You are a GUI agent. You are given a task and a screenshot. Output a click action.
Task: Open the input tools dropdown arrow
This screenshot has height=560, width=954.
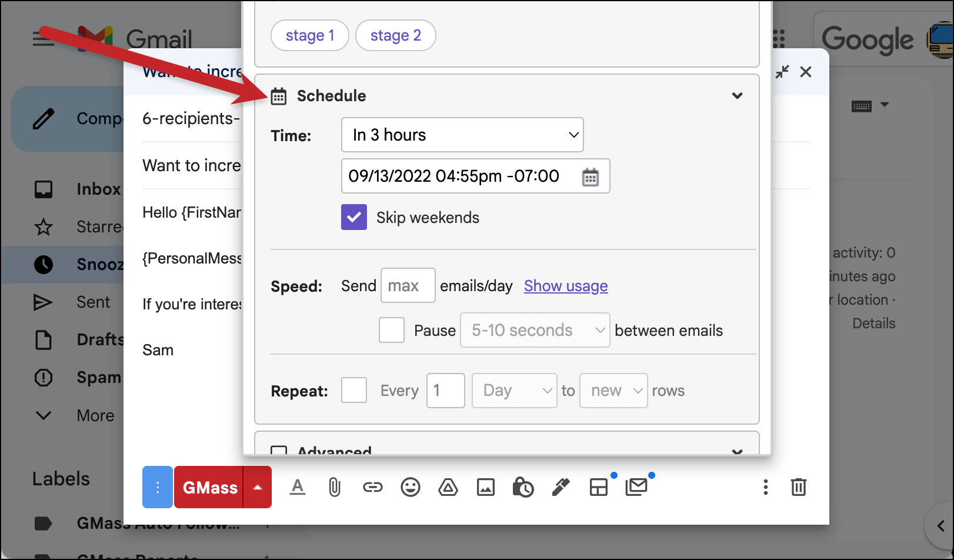pyautogui.click(x=885, y=105)
